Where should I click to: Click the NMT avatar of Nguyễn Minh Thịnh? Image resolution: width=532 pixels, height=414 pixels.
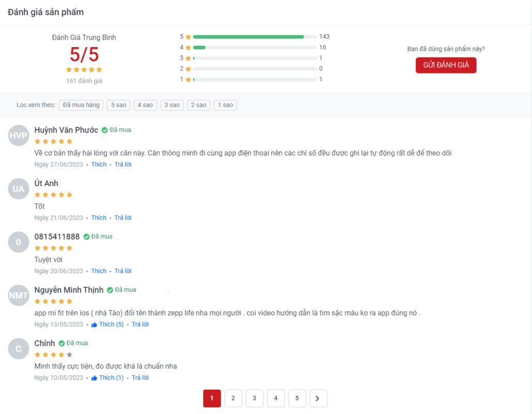19,295
